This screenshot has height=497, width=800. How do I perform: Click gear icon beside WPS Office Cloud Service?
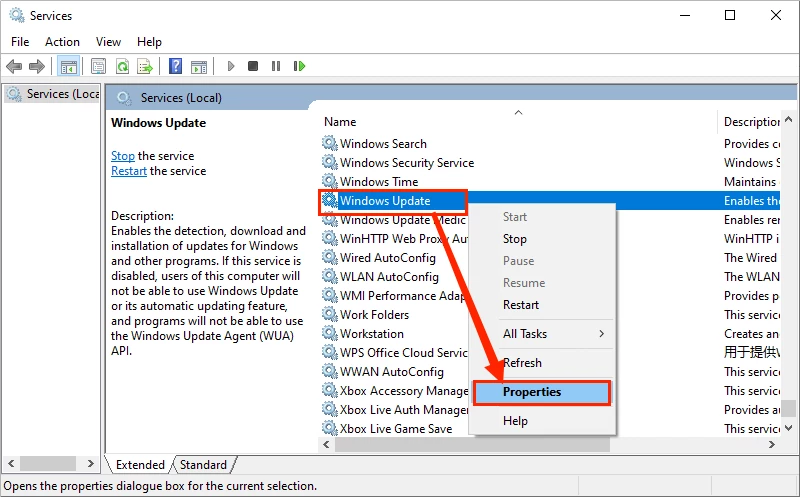330,352
